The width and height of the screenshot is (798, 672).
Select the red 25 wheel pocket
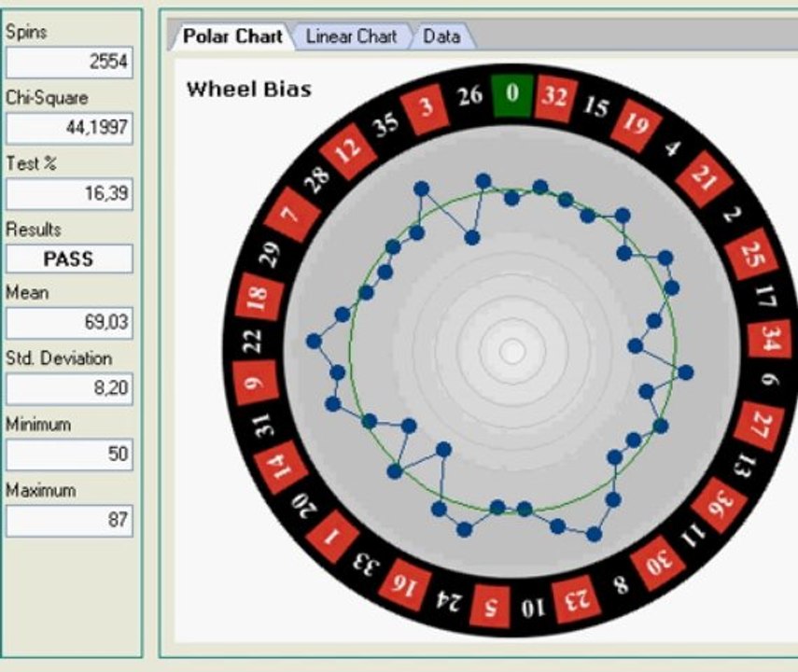(x=751, y=254)
